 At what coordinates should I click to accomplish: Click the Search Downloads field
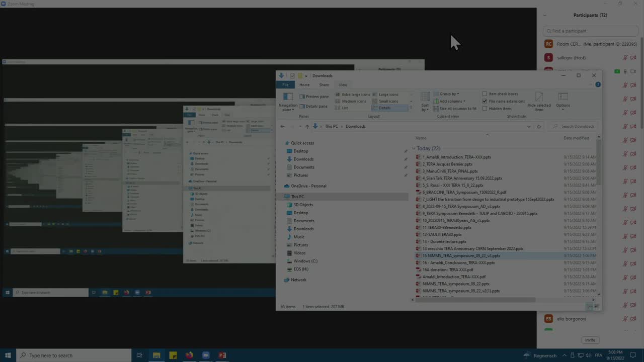pos(574,126)
